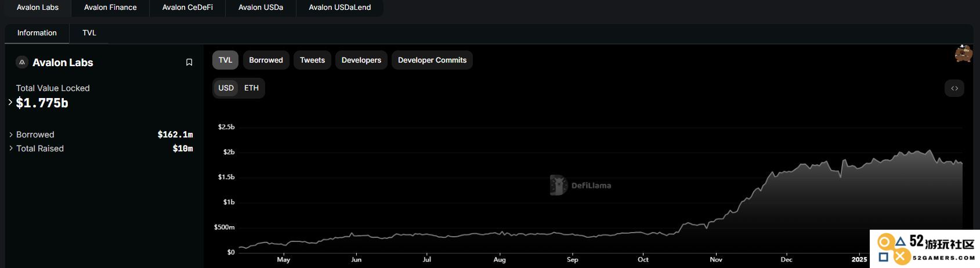
Task: Expand the Total Value Locked breakdown chevron
Action: click(10, 102)
